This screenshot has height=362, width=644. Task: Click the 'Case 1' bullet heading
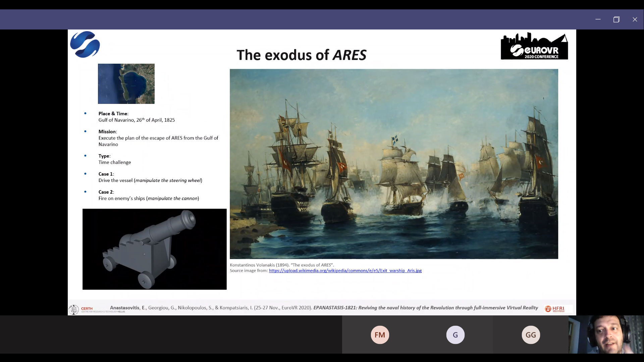coord(106,174)
